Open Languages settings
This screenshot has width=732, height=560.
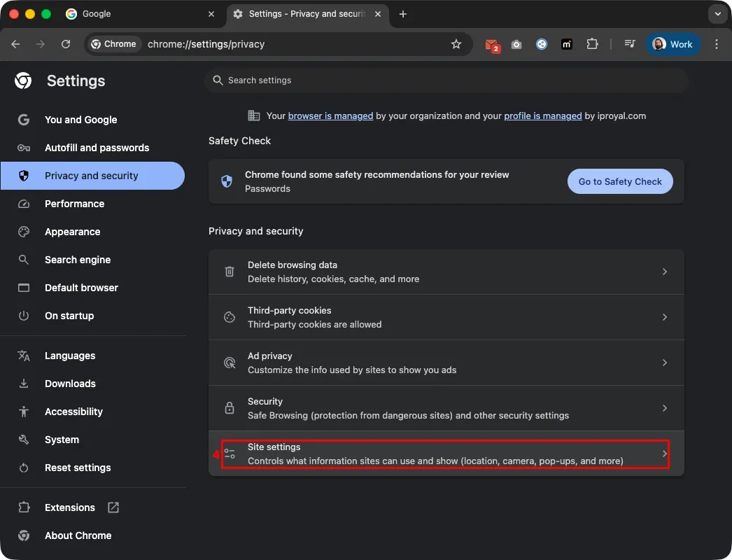[92, 356]
